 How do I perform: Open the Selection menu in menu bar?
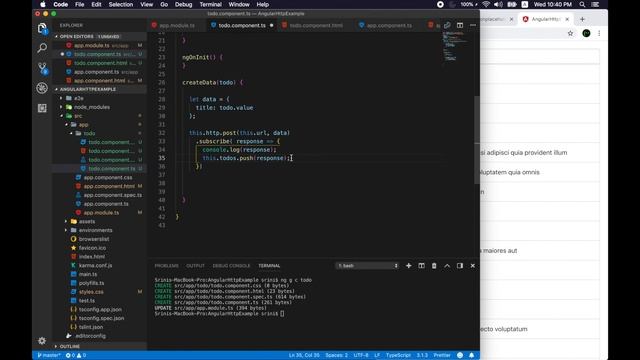tap(120, 4)
